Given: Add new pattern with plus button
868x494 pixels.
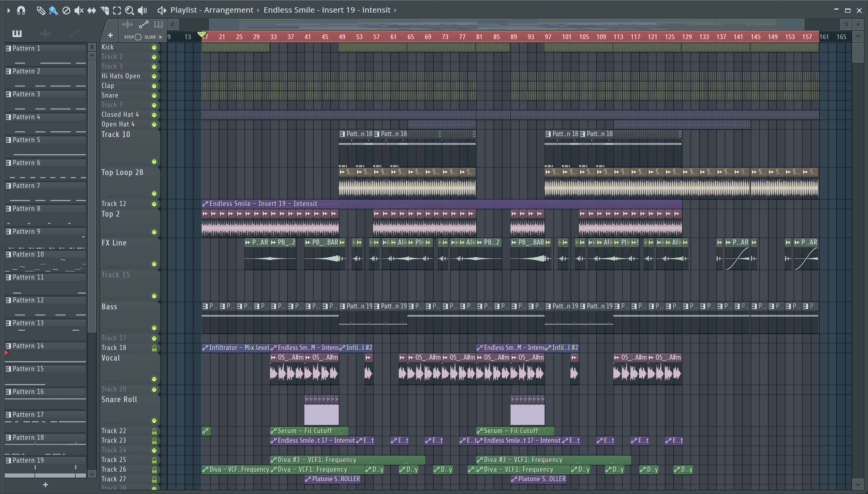Looking at the screenshot, I should (x=46, y=485).
